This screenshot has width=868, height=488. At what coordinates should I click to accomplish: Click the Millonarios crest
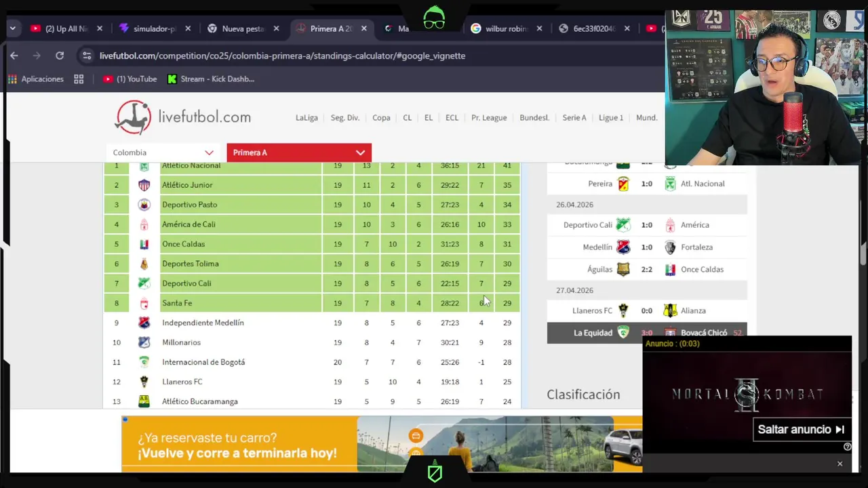click(x=144, y=342)
